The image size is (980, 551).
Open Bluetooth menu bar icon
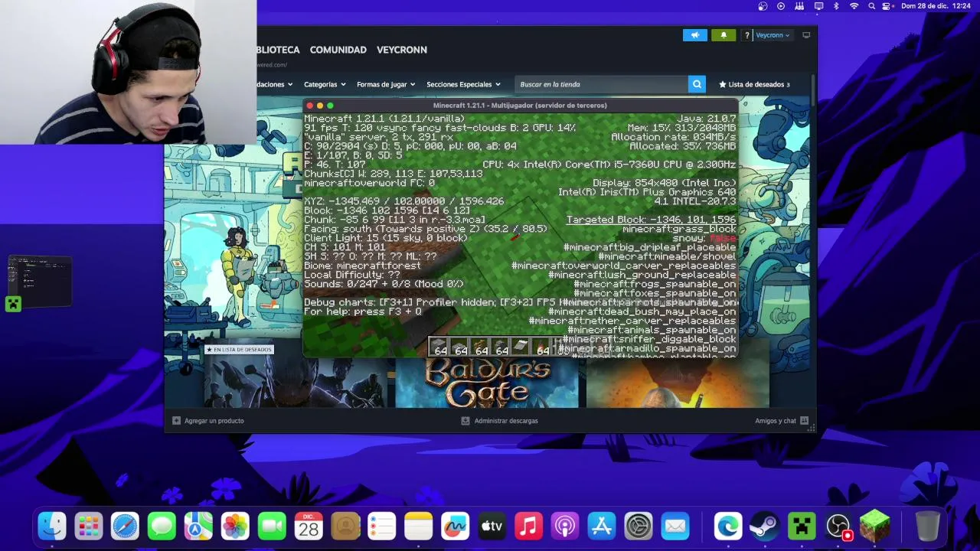coord(836,6)
